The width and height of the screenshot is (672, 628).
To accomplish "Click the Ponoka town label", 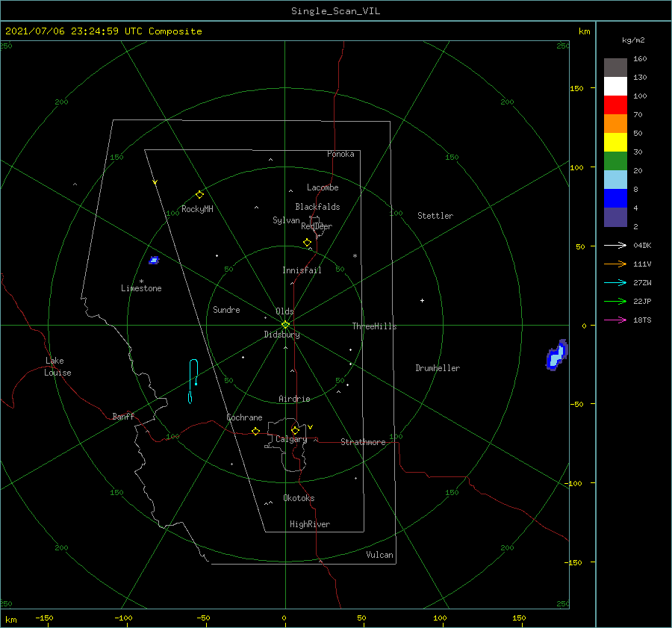I will [340, 154].
